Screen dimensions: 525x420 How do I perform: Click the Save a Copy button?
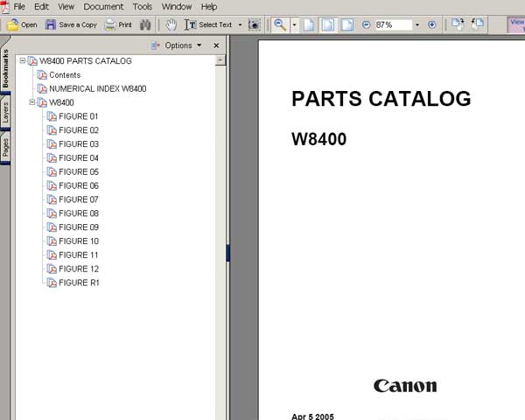point(71,24)
